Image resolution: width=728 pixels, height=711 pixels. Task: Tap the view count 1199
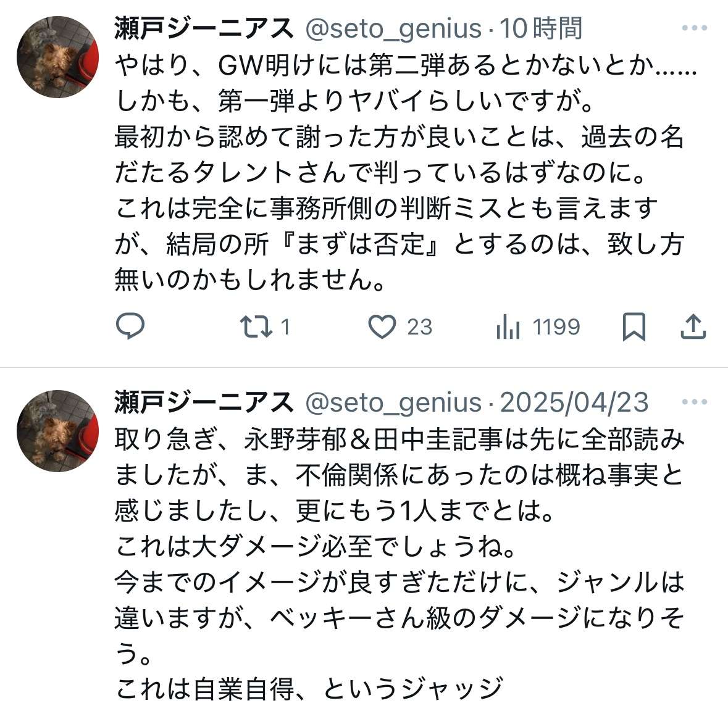click(x=556, y=327)
